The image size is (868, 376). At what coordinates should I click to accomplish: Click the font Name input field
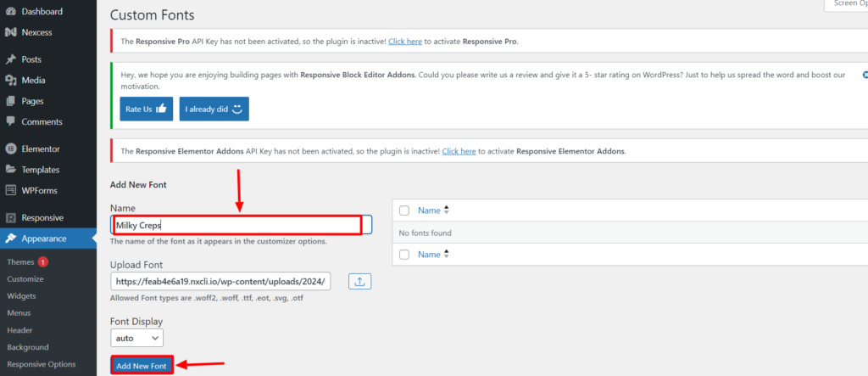coord(241,225)
